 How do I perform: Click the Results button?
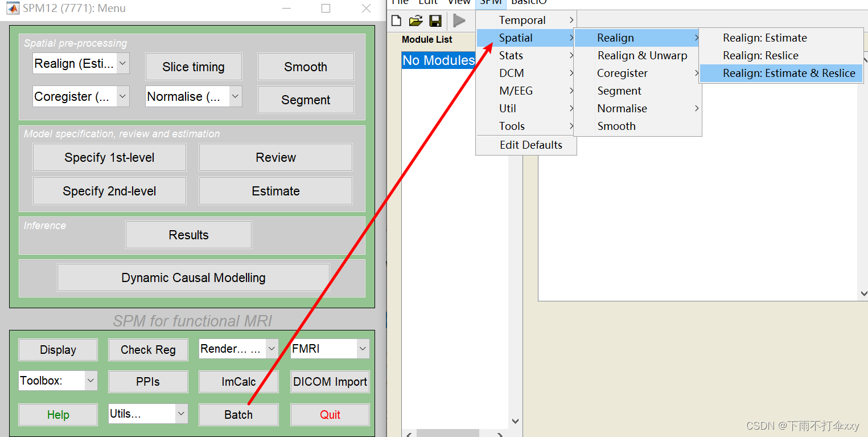coord(188,235)
